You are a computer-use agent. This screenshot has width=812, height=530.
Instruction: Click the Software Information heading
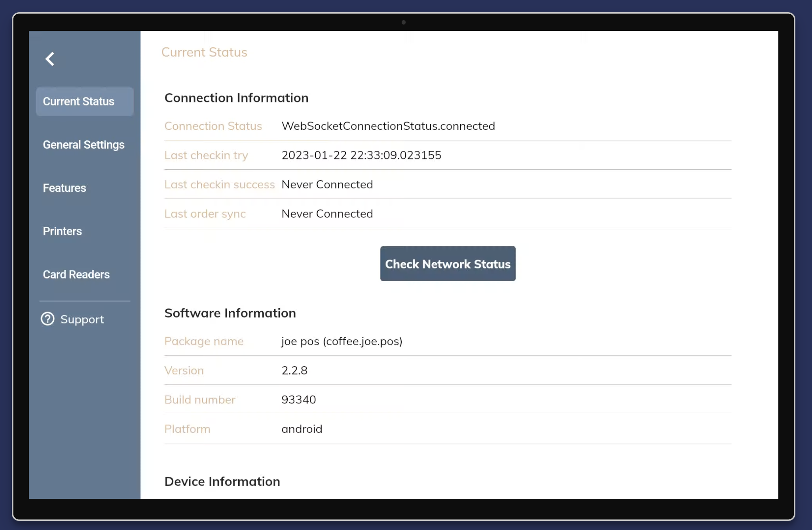230,313
